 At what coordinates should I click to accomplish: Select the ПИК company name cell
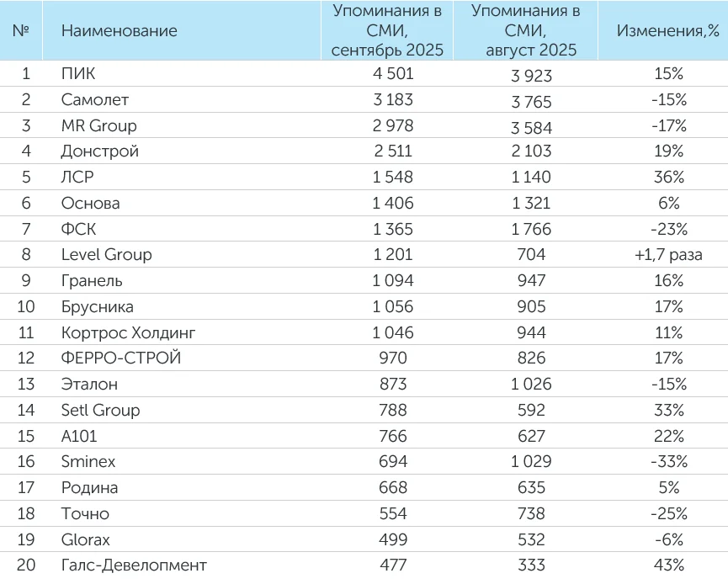(x=78, y=74)
